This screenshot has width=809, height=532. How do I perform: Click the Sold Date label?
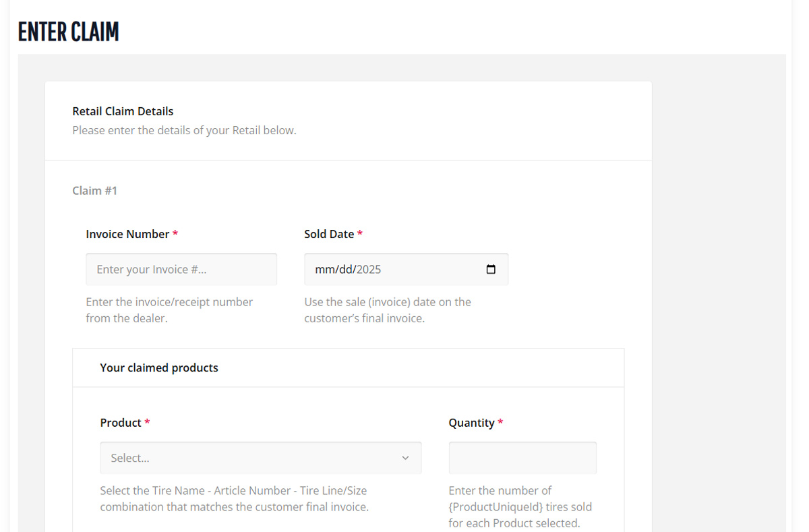329,234
